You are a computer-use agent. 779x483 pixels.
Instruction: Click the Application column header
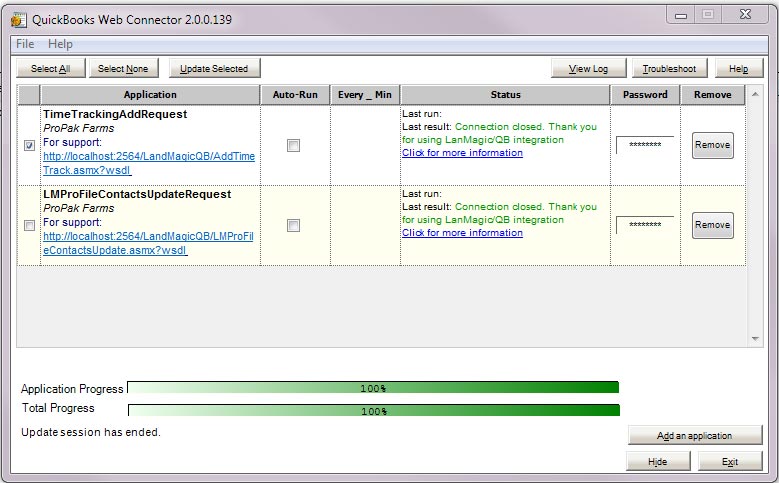pos(150,94)
